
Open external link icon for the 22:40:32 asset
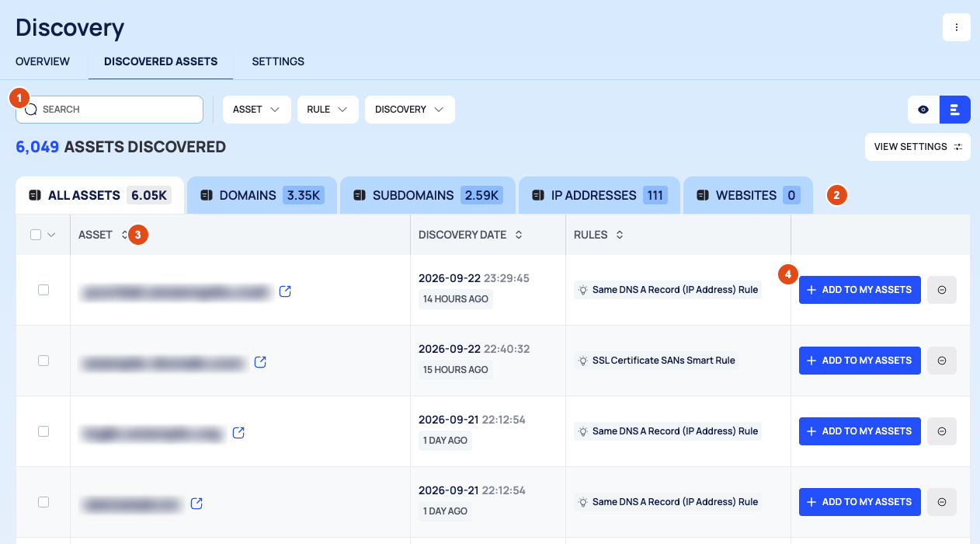click(x=261, y=362)
